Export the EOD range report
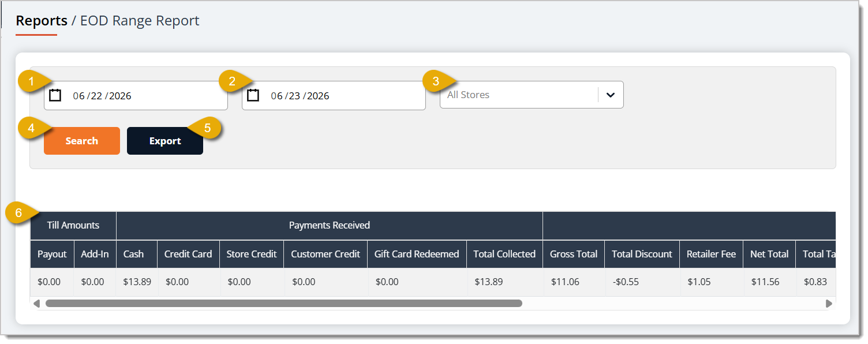 (165, 141)
